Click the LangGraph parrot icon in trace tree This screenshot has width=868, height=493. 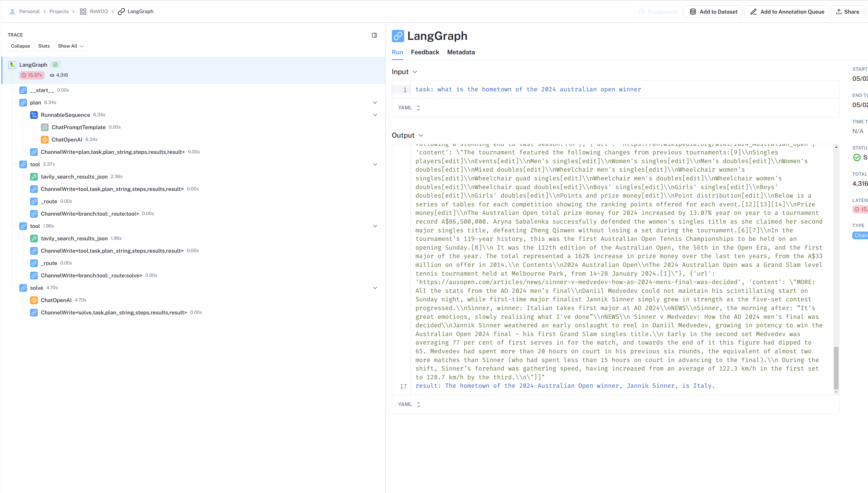[x=13, y=65]
